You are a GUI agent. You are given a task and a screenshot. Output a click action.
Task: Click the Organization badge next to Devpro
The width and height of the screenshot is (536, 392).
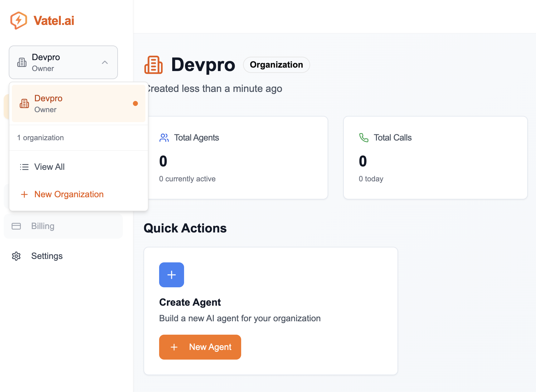(276, 65)
